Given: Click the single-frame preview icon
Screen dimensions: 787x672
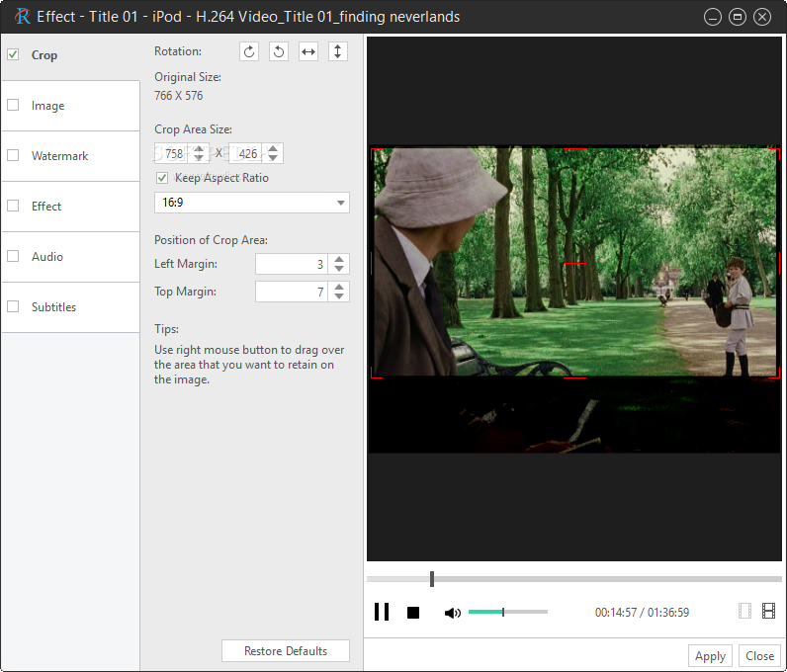Looking at the screenshot, I should [x=744, y=611].
